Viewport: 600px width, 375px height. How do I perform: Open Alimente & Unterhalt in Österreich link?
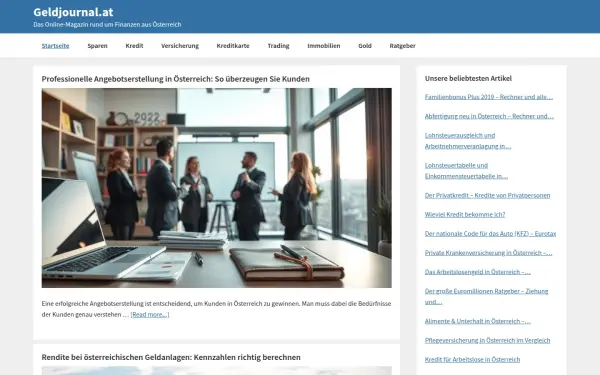click(x=478, y=321)
